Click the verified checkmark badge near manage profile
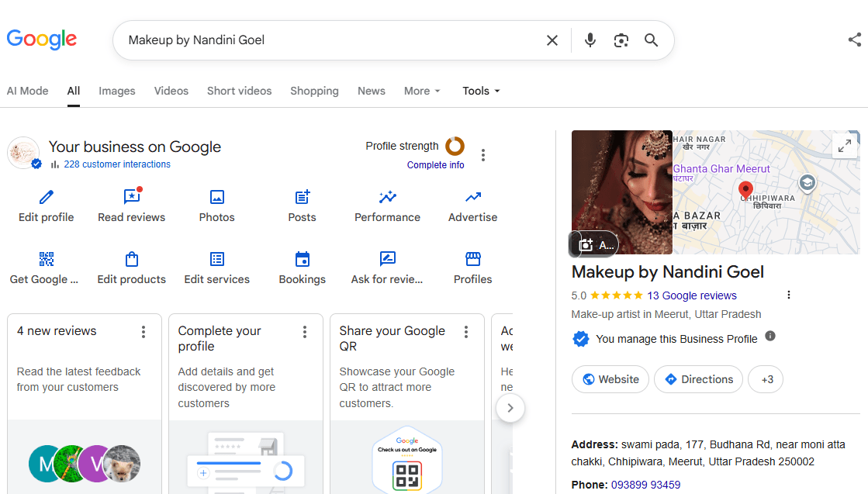This screenshot has height=494, width=868. tap(581, 339)
